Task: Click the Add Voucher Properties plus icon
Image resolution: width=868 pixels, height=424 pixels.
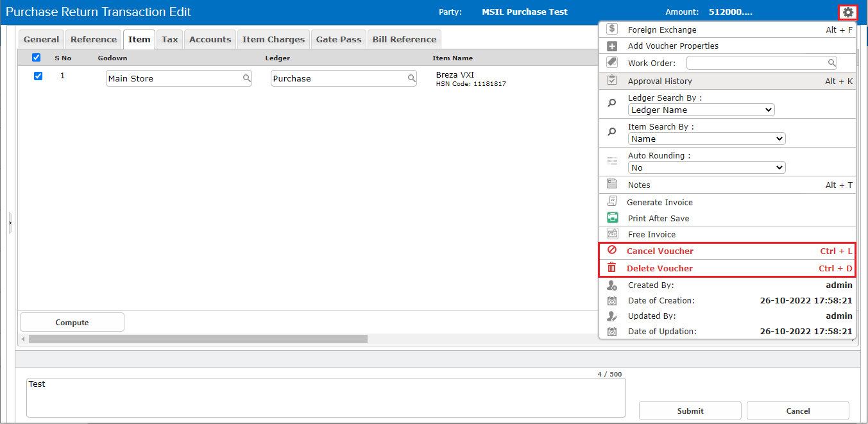Action: pyautogui.click(x=612, y=46)
